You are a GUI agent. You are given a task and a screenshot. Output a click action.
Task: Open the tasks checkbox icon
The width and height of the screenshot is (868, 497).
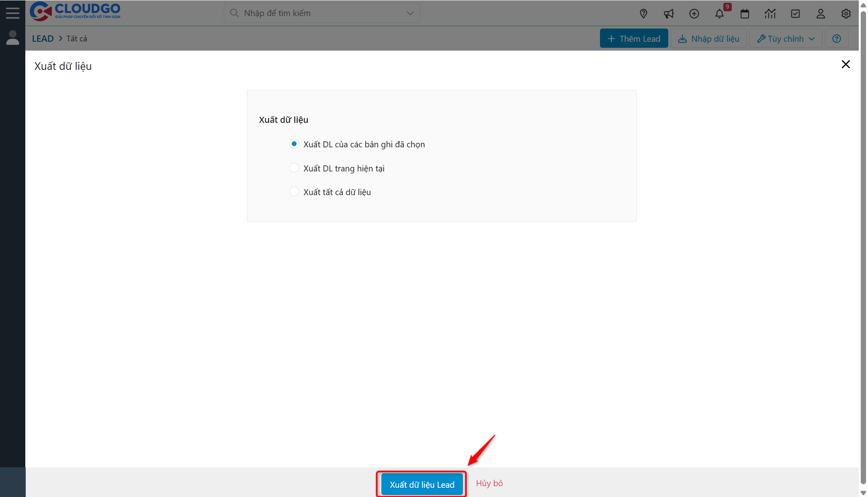coord(796,13)
